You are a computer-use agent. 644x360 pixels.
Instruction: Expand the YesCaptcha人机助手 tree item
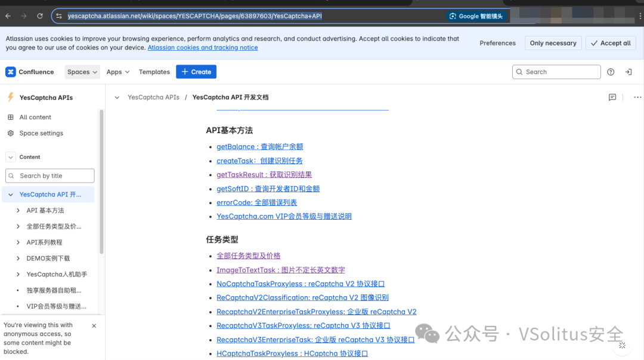point(18,275)
